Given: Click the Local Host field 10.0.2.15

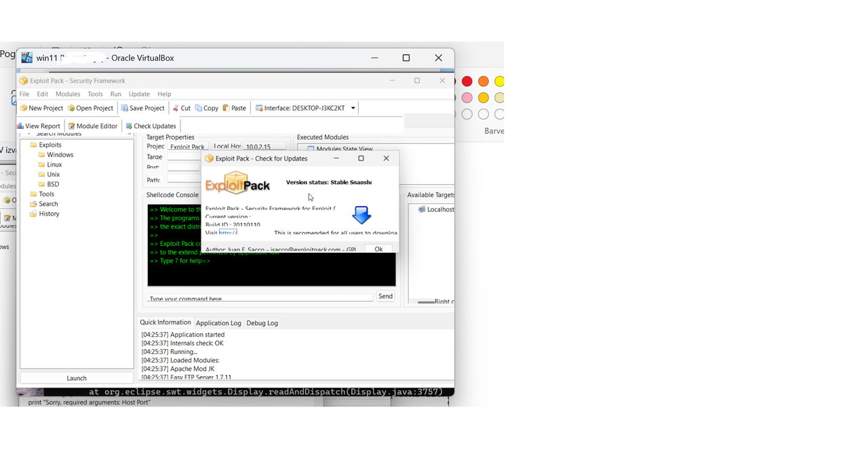Looking at the screenshot, I should [x=264, y=146].
